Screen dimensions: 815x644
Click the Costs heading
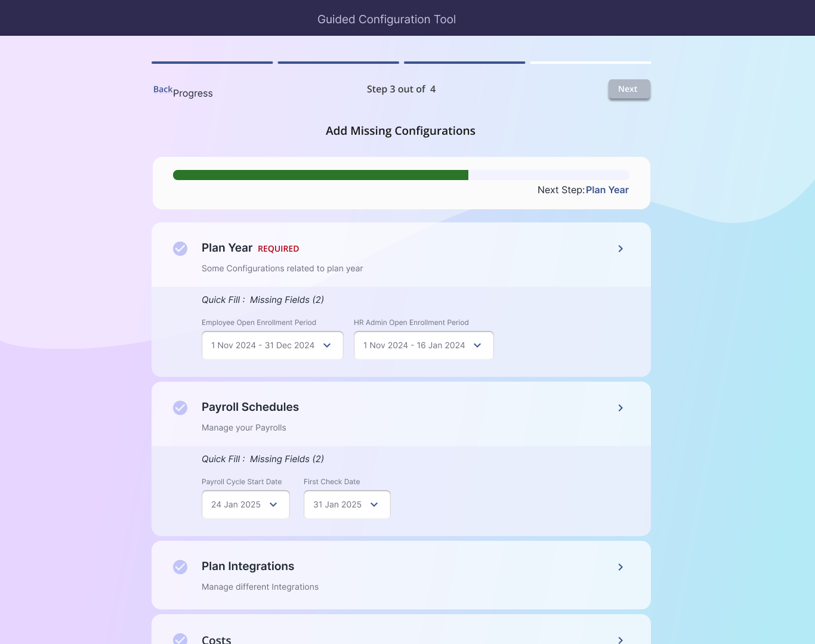216,639
